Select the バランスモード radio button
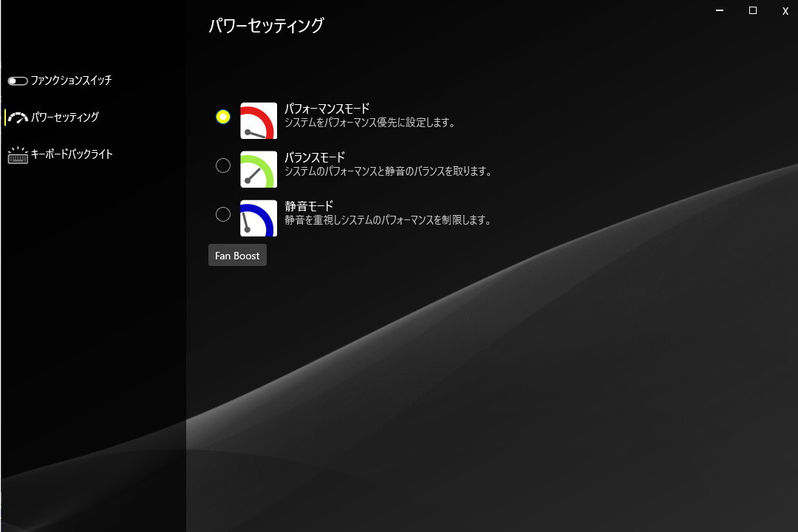The width and height of the screenshot is (798, 532). pos(223,166)
